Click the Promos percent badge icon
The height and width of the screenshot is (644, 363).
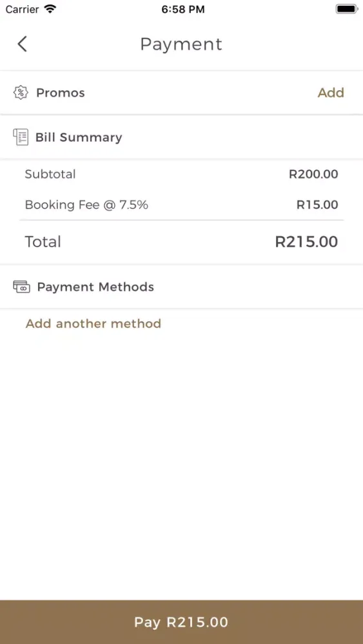tap(21, 92)
